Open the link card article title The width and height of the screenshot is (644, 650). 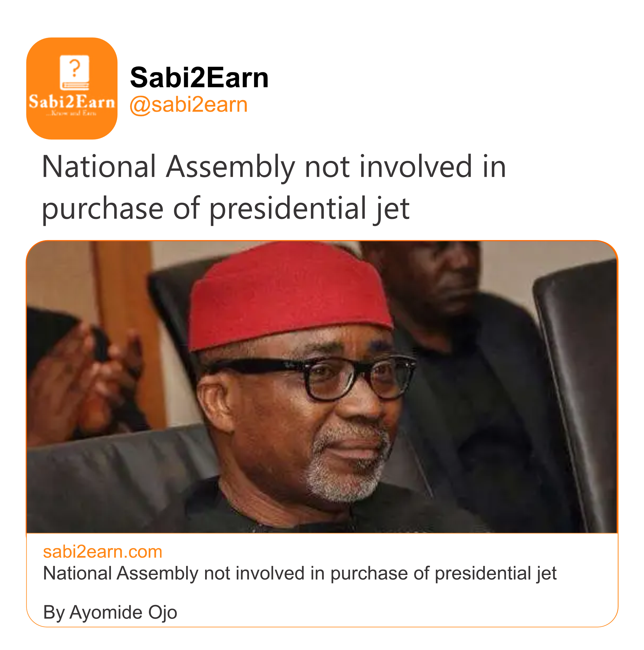coord(299,573)
